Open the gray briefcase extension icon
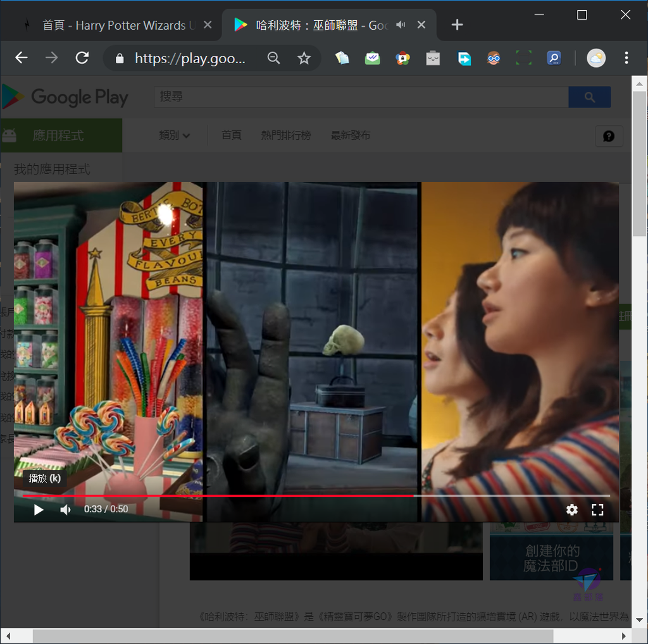The width and height of the screenshot is (648, 644). tap(433, 58)
